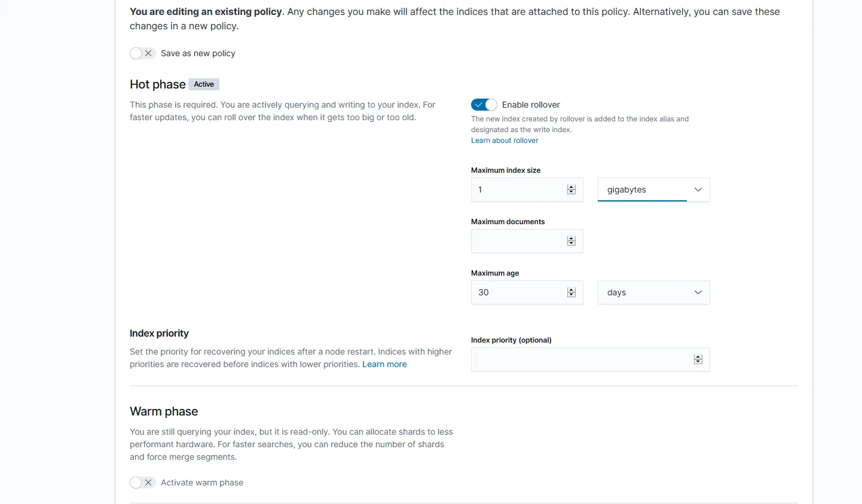This screenshot has height=504, width=862.
Task: Click the Maximum documents spinner arrows
Action: (x=571, y=241)
